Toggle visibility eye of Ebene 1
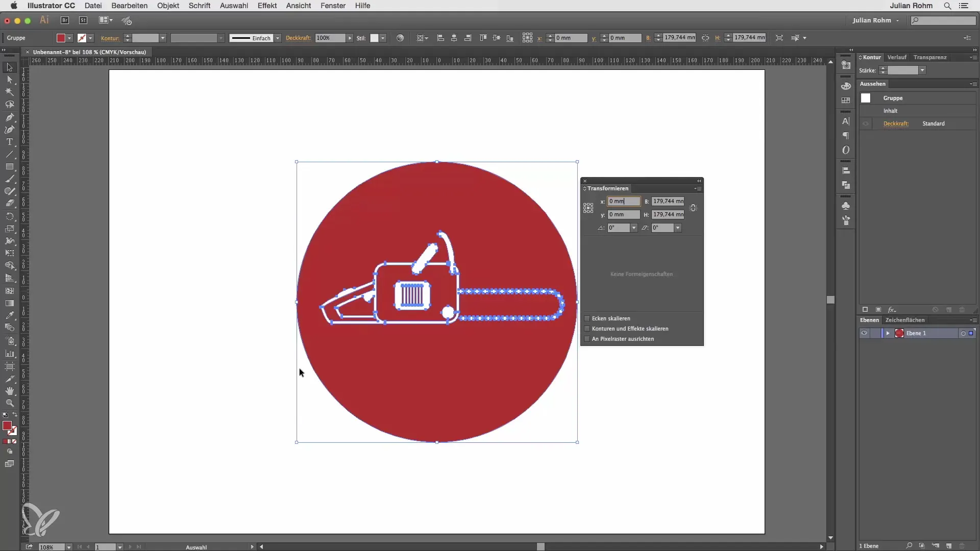Image resolution: width=980 pixels, height=551 pixels. coord(864,333)
